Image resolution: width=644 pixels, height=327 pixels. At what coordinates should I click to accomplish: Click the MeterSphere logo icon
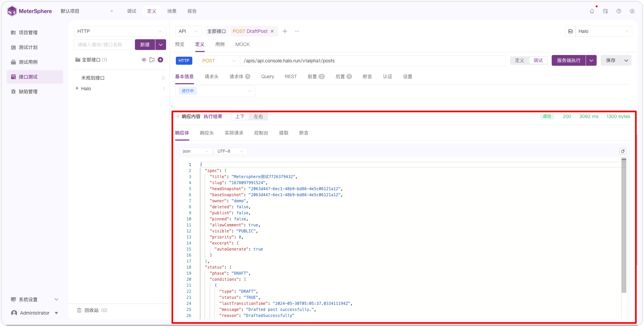pos(12,11)
